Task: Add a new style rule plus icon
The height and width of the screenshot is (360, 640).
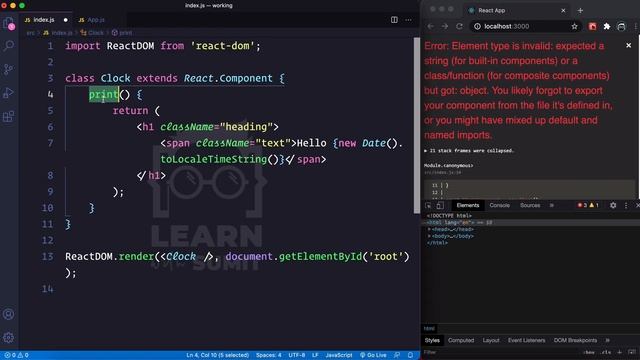Action: click(x=620, y=352)
